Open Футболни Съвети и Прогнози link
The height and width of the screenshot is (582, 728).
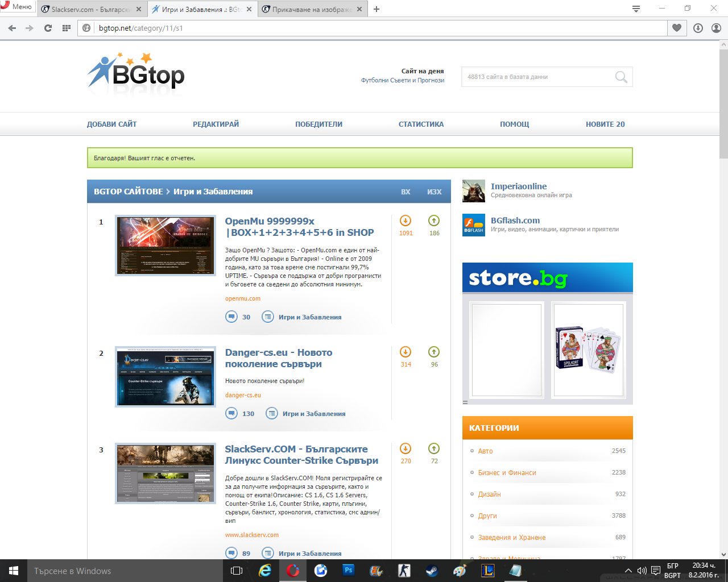(x=403, y=80)
